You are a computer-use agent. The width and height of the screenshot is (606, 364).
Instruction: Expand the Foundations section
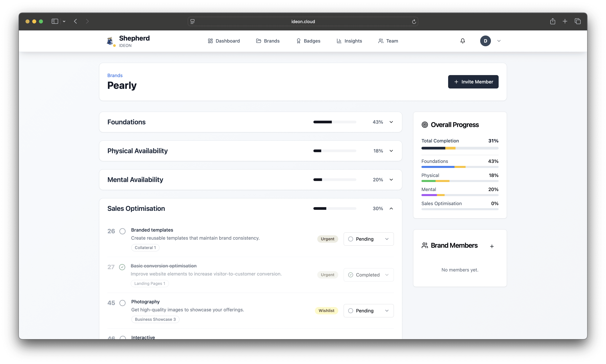tap(391, 122)
